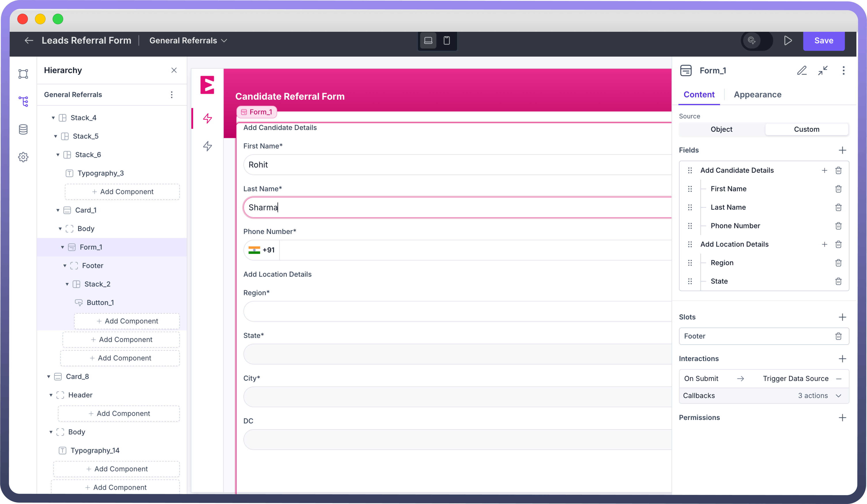Collapse Card_8 in hierarchy tree
This screenshot has width=867, height=504.
click(x=49, y=377)
